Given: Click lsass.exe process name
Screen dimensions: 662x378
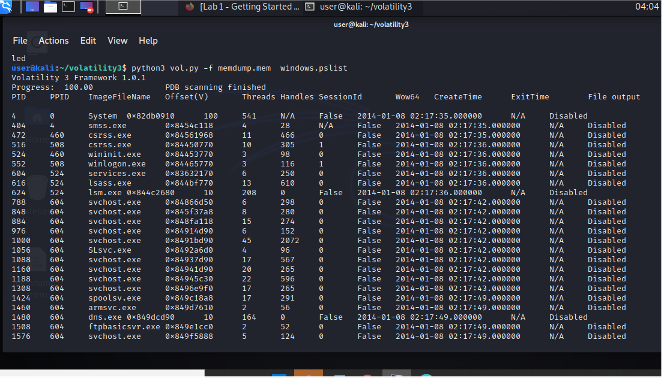Looking at the screenshot, I should tap(110, 183).
